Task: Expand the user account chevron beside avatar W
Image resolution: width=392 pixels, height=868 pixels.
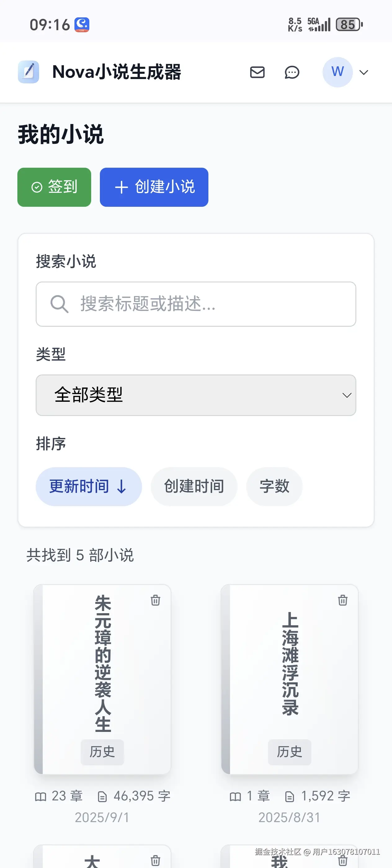Action: pyautogui.click(x=364, y=72)
